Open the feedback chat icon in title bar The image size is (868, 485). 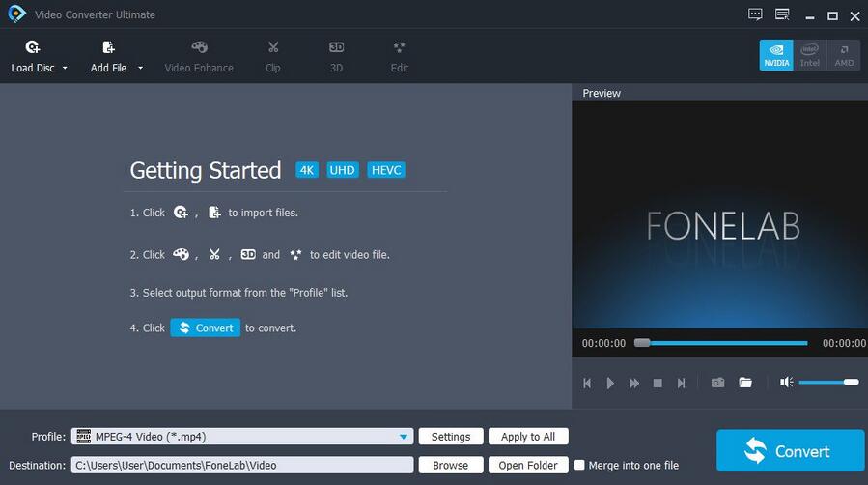755,14
